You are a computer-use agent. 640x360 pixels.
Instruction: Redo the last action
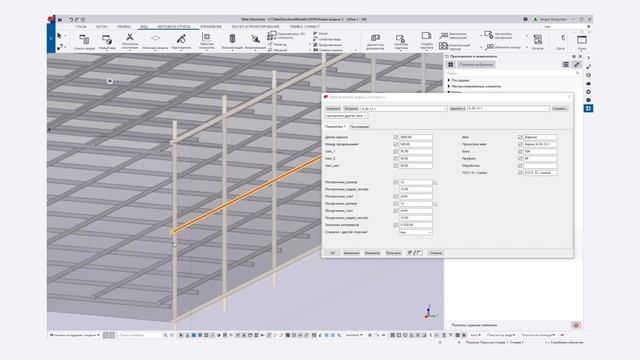pos(76,20)
